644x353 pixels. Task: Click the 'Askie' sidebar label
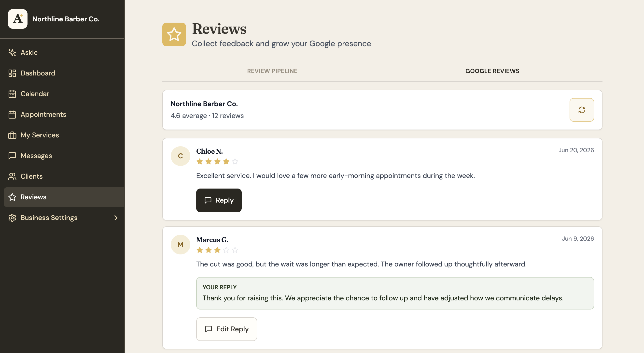[29, 53]
